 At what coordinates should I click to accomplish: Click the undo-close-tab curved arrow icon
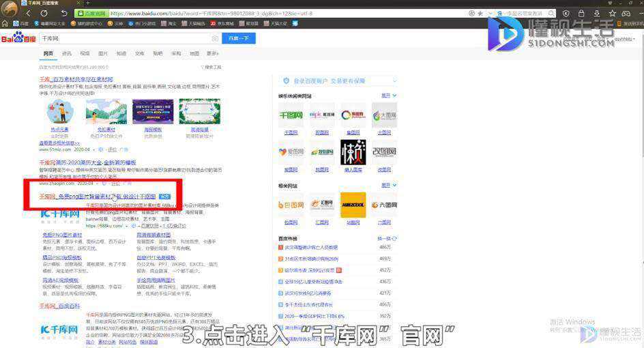click(x=64, y=13)
